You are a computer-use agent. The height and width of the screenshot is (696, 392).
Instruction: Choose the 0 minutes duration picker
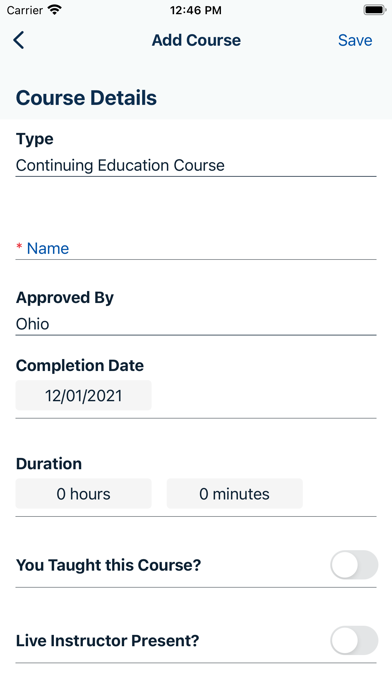[234, 494]
